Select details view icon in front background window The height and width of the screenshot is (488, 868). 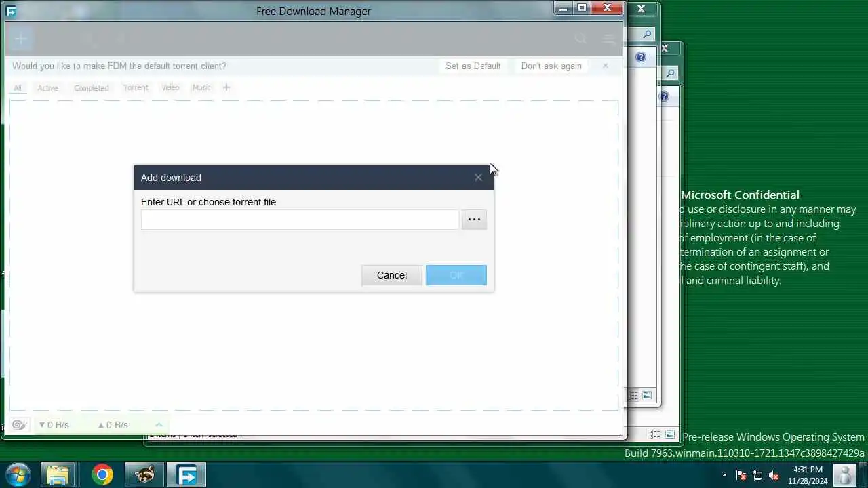pyautogui.click(x=633, y=395)
